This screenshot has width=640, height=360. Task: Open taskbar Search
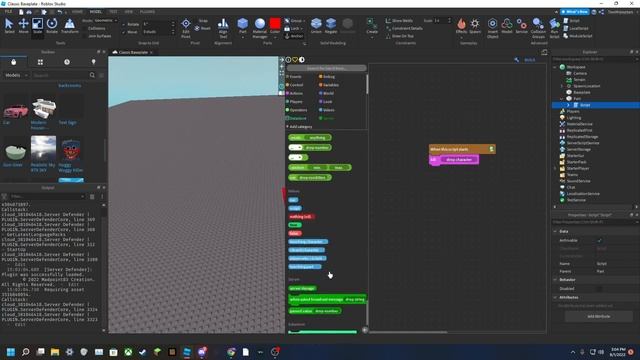point(26,352)
